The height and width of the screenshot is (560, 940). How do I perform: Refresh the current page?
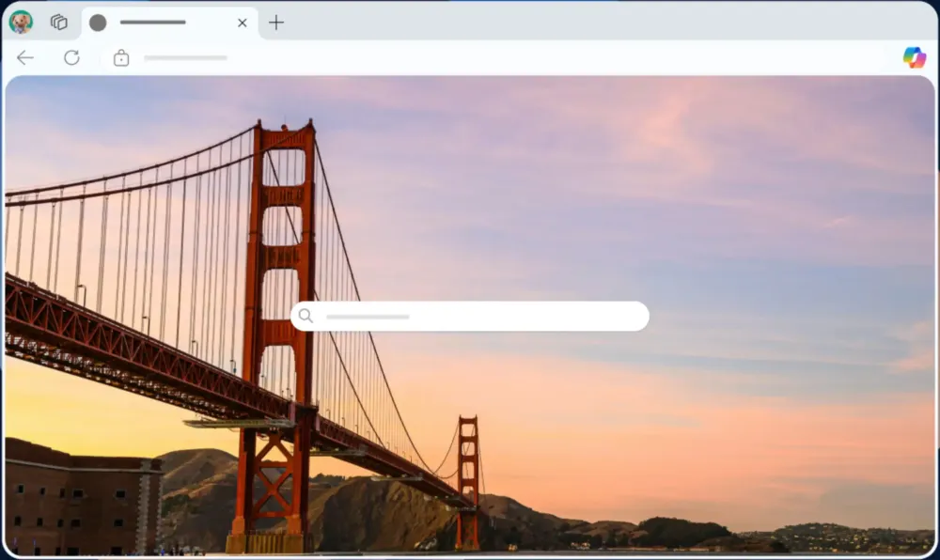[x=70, y=57]
